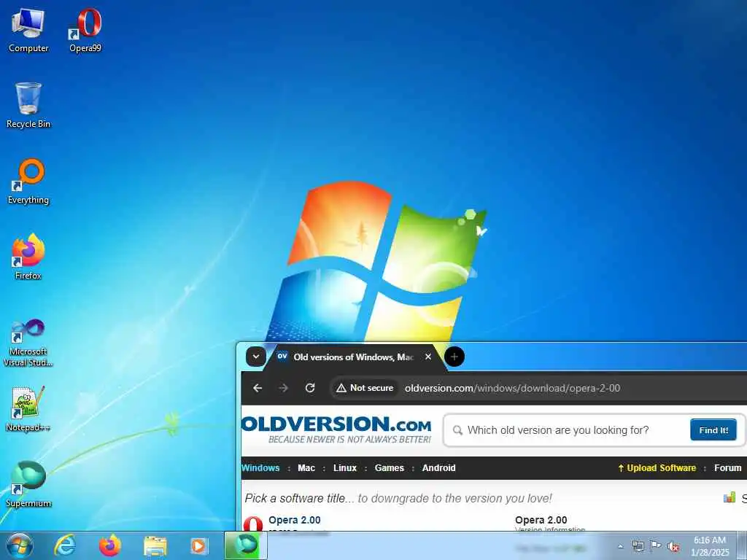
Task: Open the network status tray icon
Action: [638, 546]
